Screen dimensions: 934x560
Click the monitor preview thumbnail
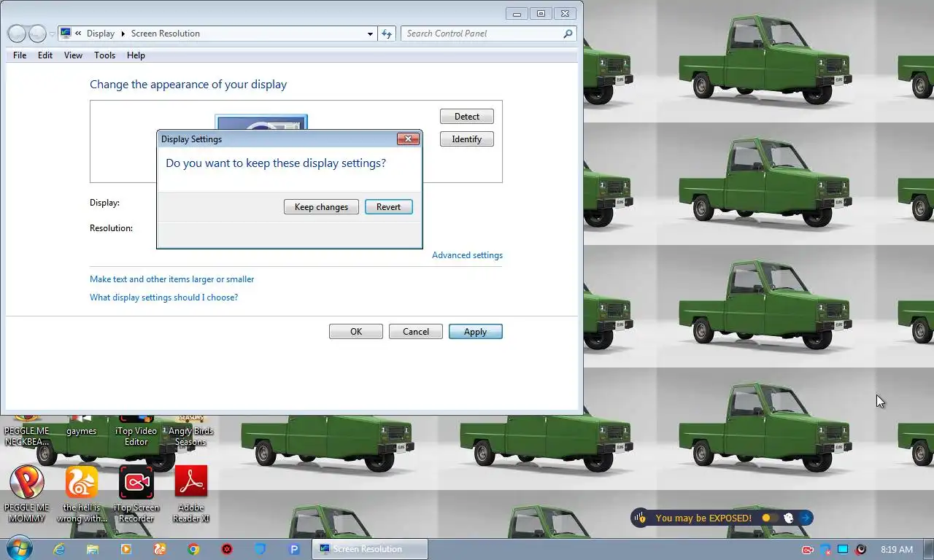(261, 122)
